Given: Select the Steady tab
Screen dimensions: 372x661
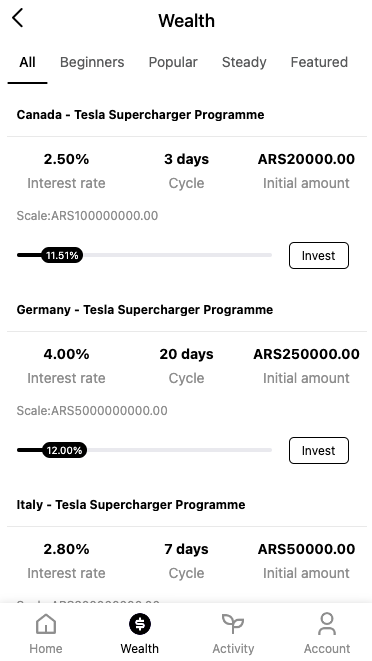Looking at the screenshot, I should point(244,62).
